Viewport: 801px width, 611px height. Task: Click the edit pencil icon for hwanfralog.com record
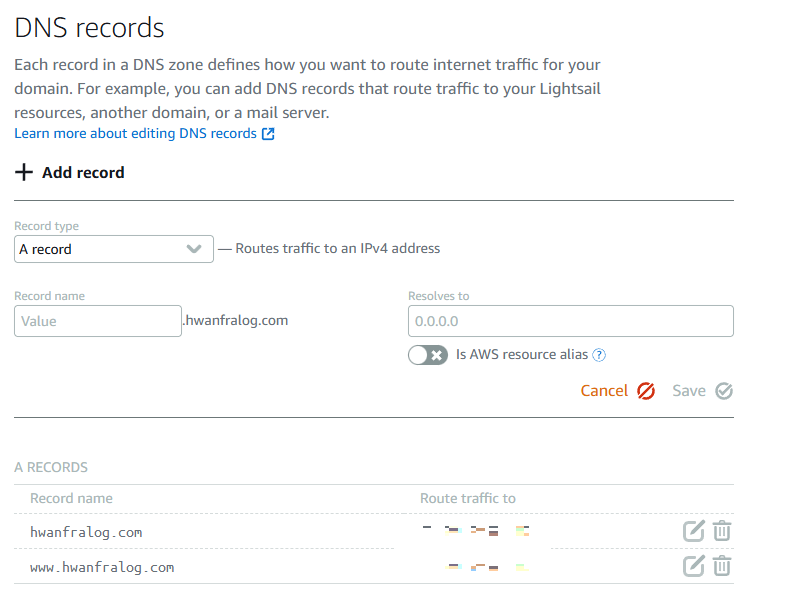point(694,531)
